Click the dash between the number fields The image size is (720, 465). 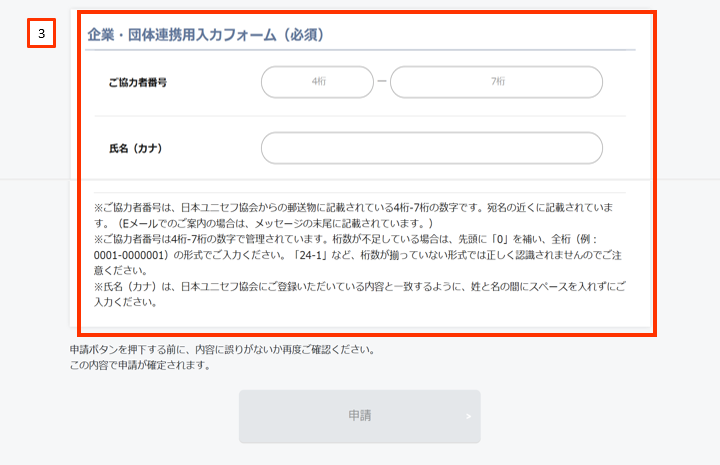tap(381, 82)
